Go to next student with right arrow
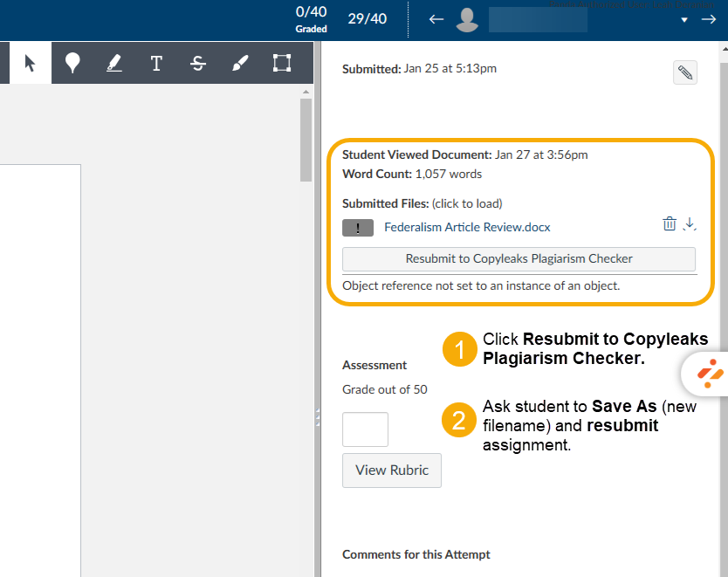The height and width of the screenshot is (577, 728). coord(709,19)
